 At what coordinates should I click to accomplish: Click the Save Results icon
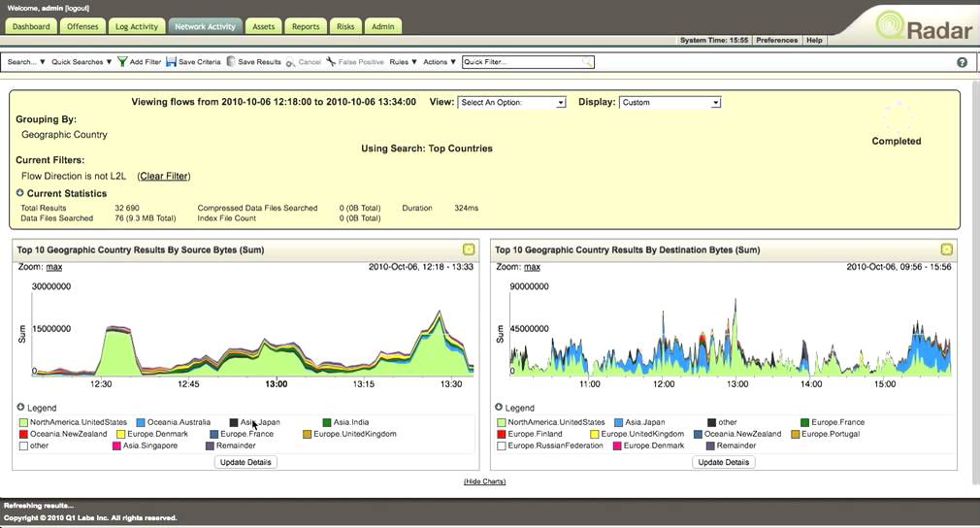coord(231,61)
